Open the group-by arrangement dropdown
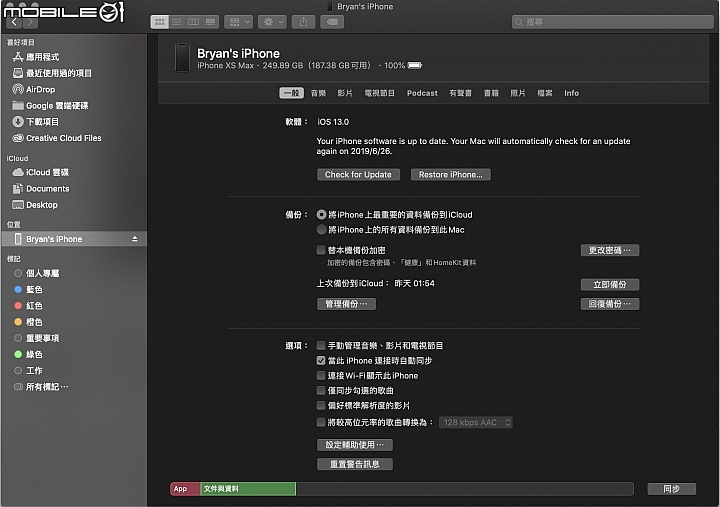The width and height of the screenshot is (720, 507). pyautogui.click(x=238, y=22)
